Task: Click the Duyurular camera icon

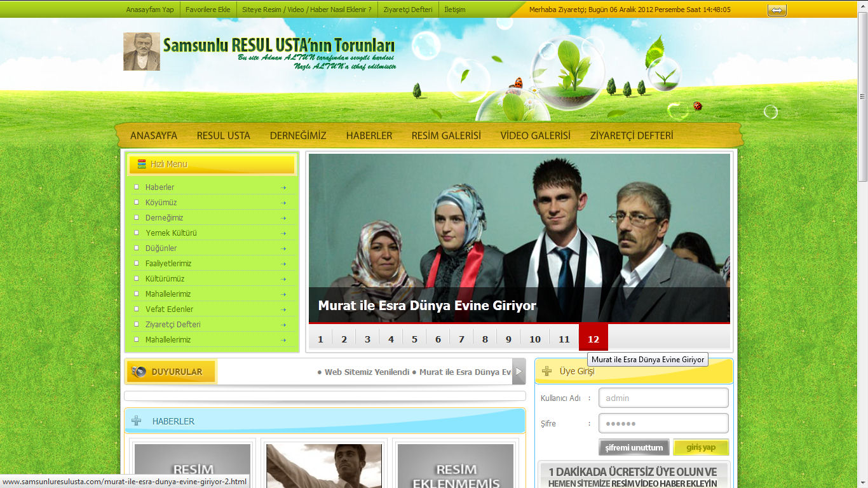Action: tap(139, 372)
